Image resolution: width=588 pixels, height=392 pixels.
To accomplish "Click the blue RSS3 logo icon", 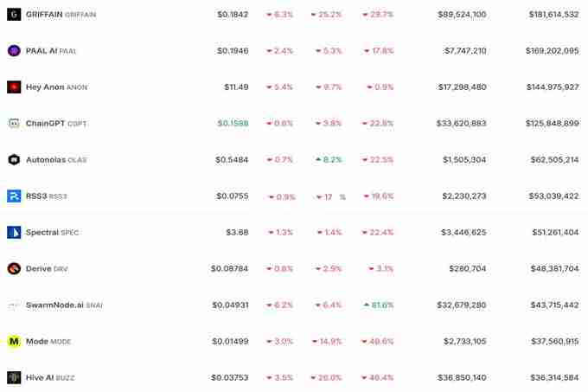I will 14,196.
